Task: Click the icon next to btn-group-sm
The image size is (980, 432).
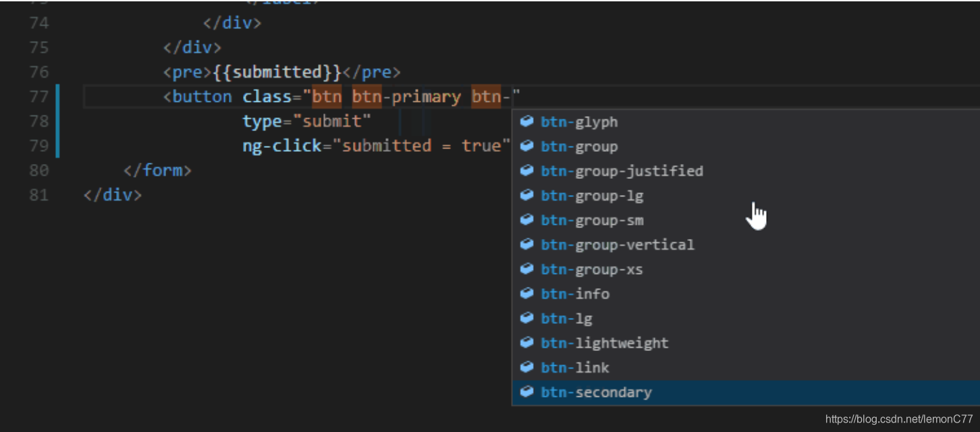Action: (x=527, y=219)
